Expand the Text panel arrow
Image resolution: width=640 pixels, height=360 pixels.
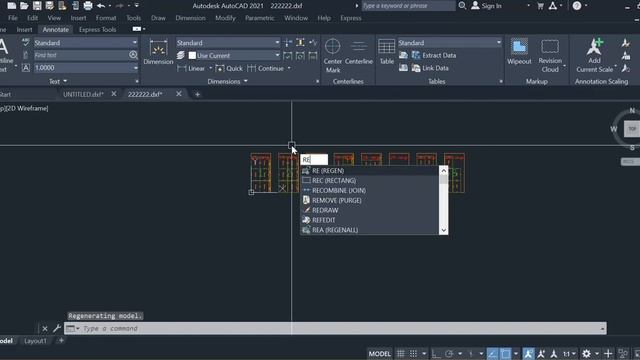pos(65,81)
